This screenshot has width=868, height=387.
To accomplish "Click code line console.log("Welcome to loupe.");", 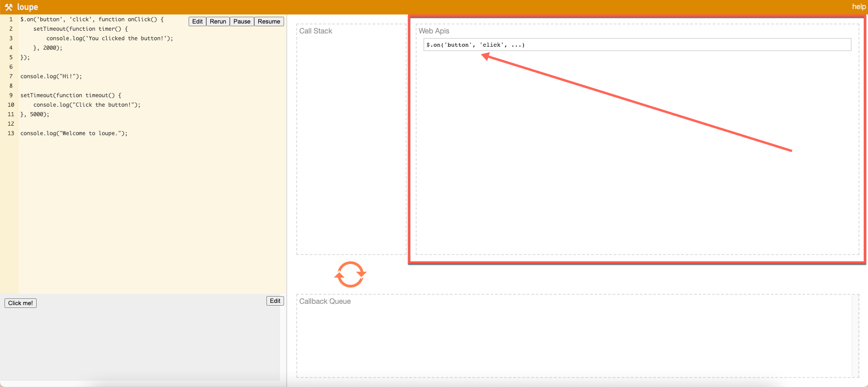I will tap(74, 133).
